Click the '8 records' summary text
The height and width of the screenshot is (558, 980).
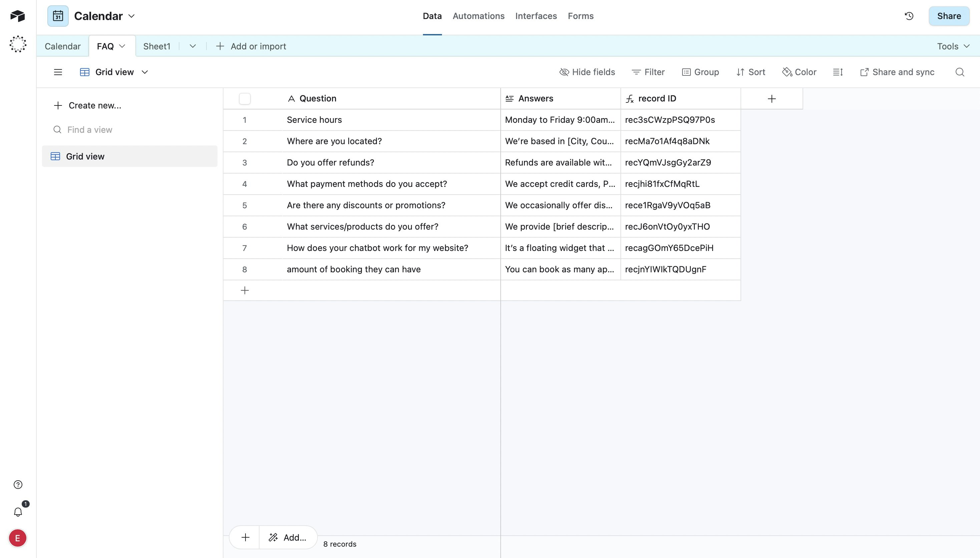pos(340,544)
